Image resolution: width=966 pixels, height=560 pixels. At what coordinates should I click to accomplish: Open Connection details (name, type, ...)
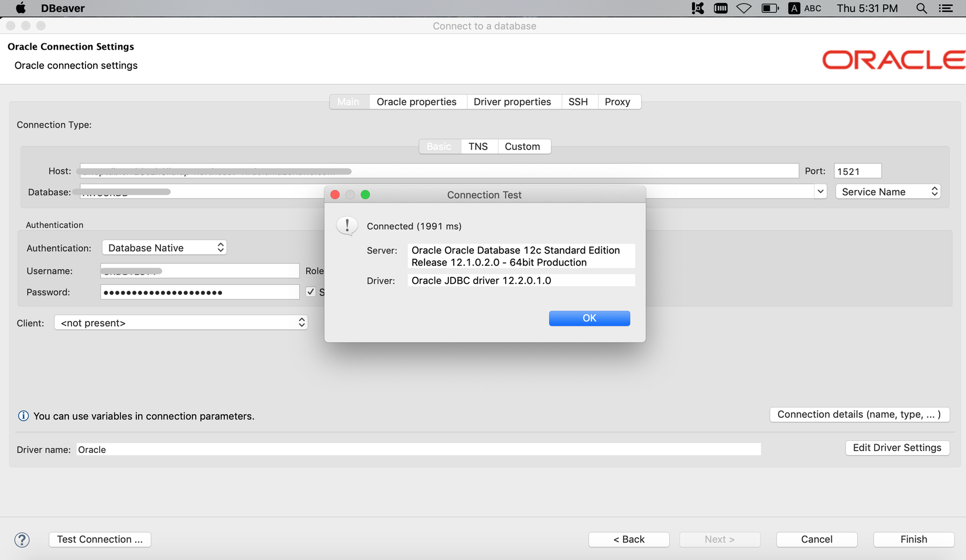(859, 414)
